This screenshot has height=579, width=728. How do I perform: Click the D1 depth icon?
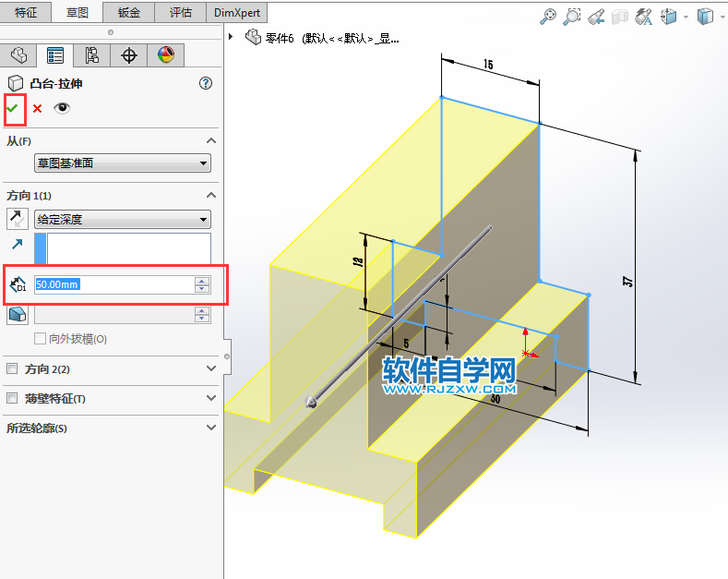tap(18, 284)
